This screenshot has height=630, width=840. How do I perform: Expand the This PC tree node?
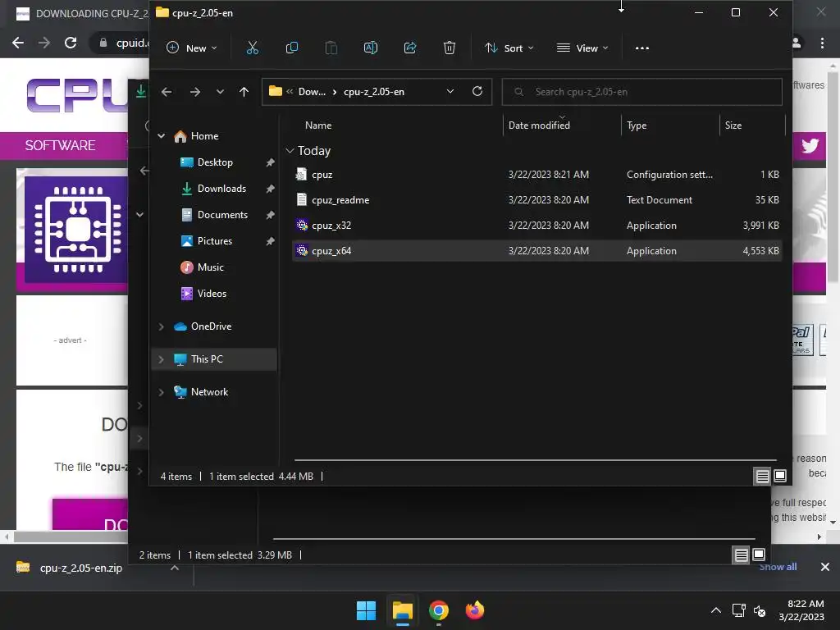(x=162, y=359)
